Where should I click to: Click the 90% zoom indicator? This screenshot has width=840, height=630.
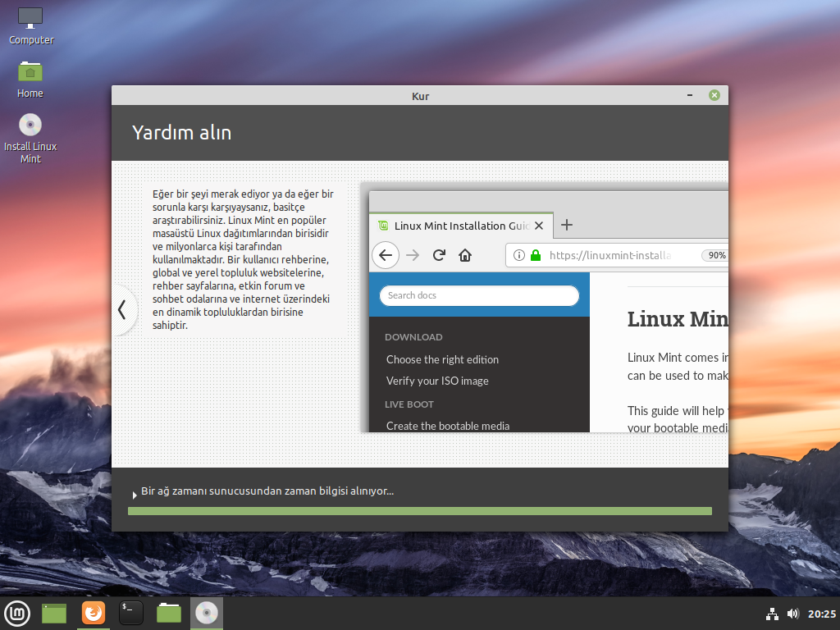(x=716, y=256)
